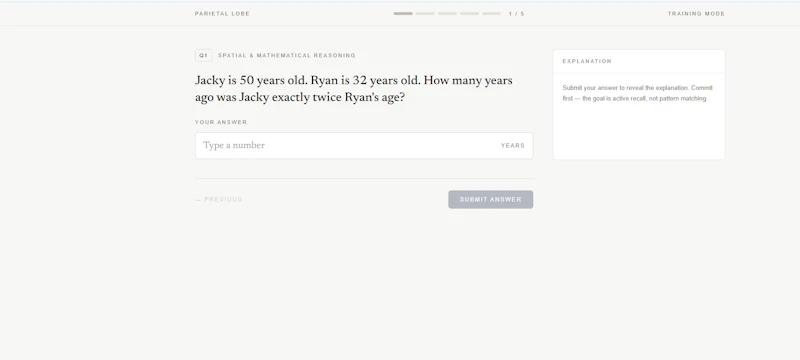Image resolution: width=800 pixels, height=360 pixels.
Task: Click the 'Type a number' answer field
Action: pos(364,145)
